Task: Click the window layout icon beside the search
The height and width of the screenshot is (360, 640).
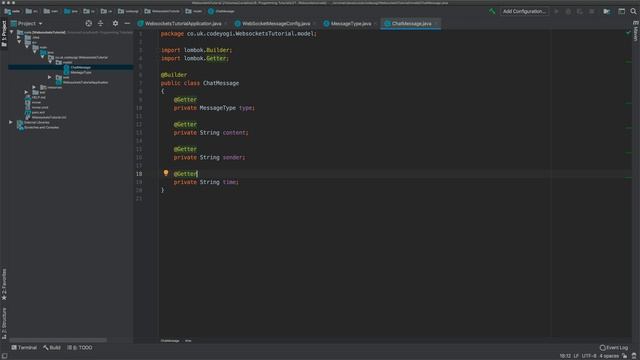Action: (x=621, y=11)
